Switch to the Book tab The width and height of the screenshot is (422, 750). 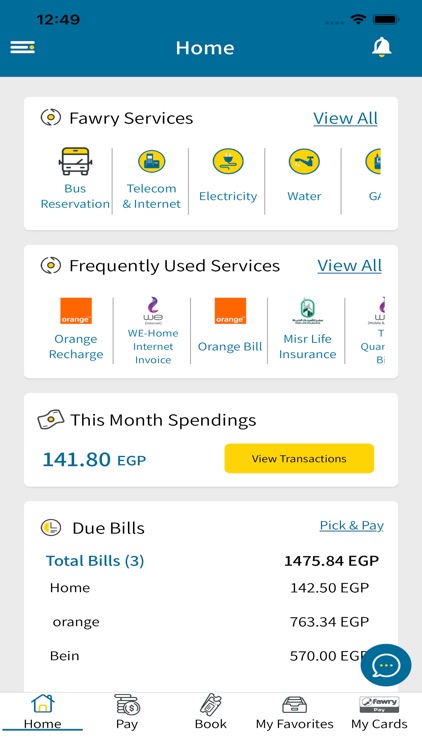click(211, 712)
